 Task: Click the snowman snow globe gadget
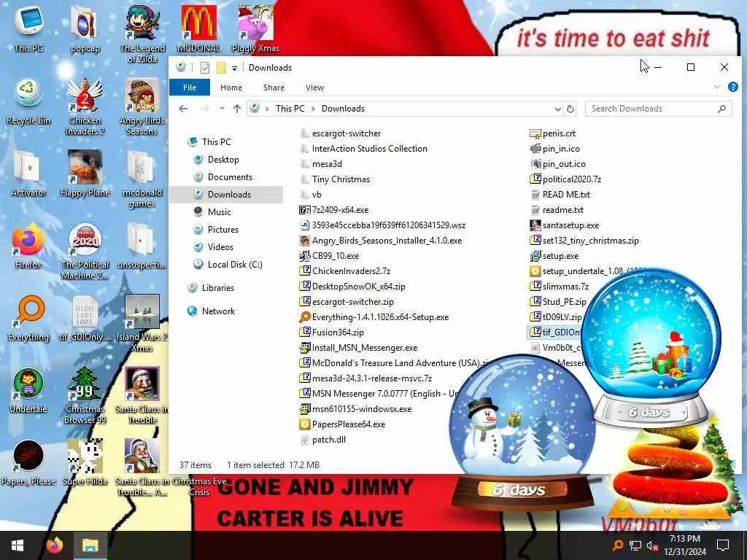[x=522, y=433]
